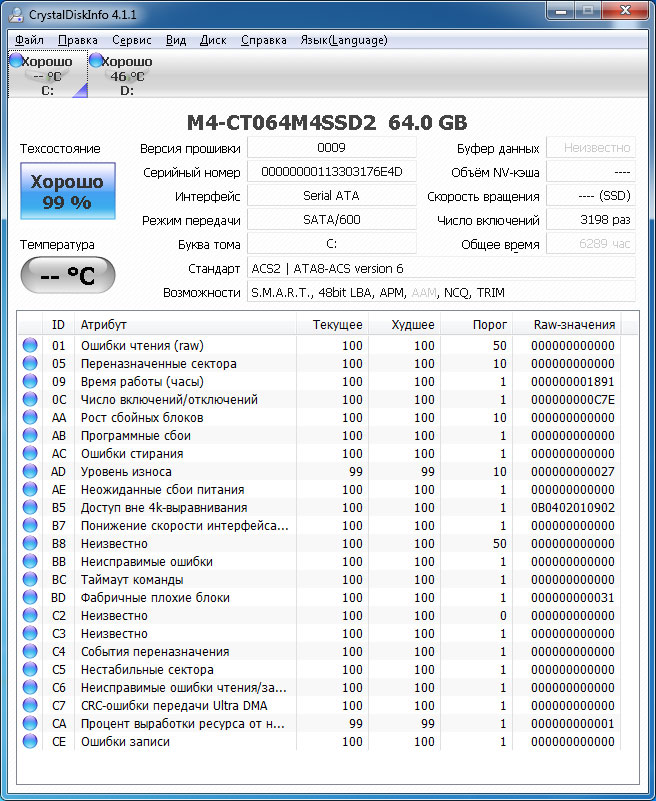Click the 3198 раз power-on count field
The width and height of the screenshot is (656, 801).
point(591,220)
